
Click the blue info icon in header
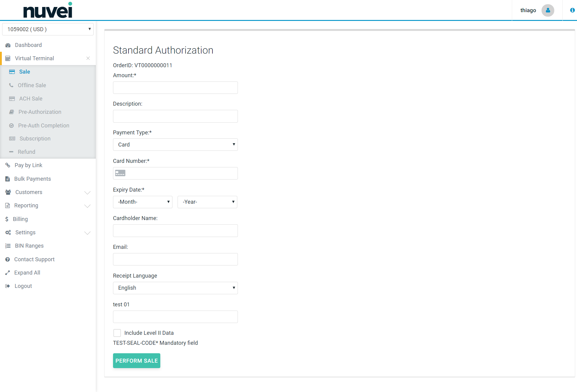click(x=572, y=10)
